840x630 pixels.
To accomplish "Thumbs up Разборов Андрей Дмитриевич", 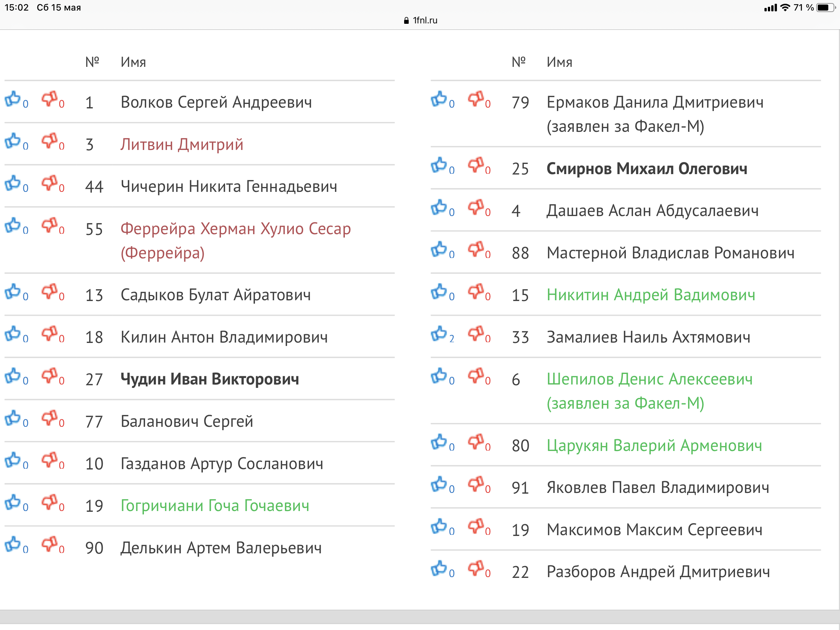I will point(439,569).
